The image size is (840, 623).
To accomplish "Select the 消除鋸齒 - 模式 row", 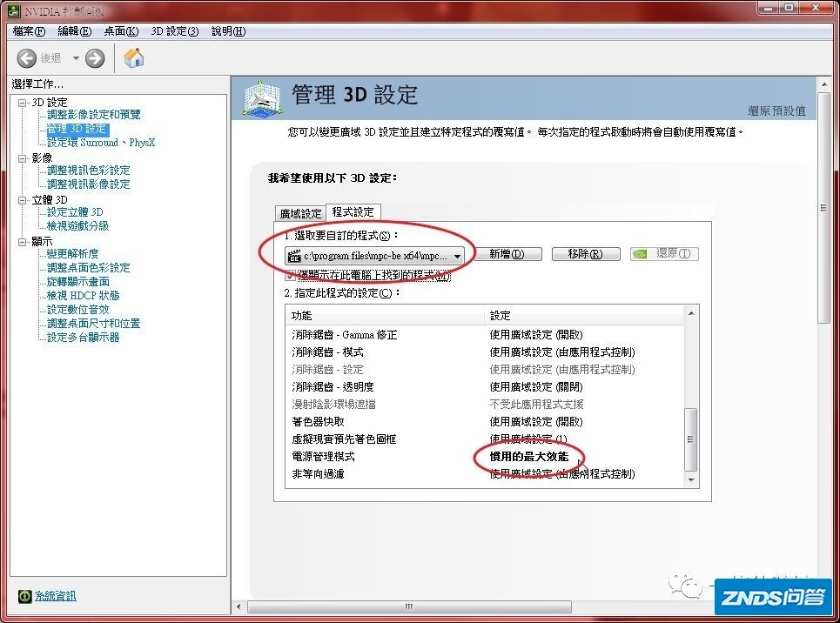I will (485, 352).
